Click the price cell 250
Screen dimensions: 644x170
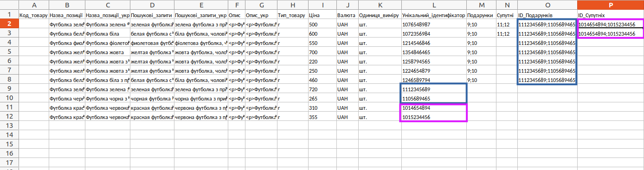pos(322,70)
